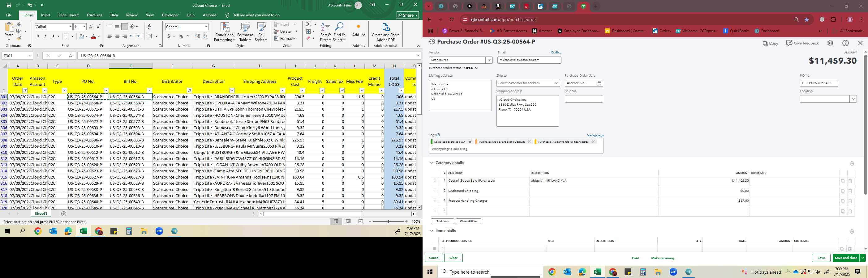868x278 pixels.
Task: Click the AutoSum sigma icon
Action: 308,24
